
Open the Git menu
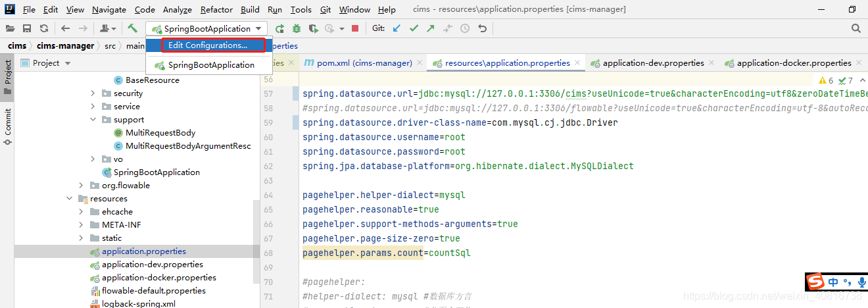[x=325, y=9]
